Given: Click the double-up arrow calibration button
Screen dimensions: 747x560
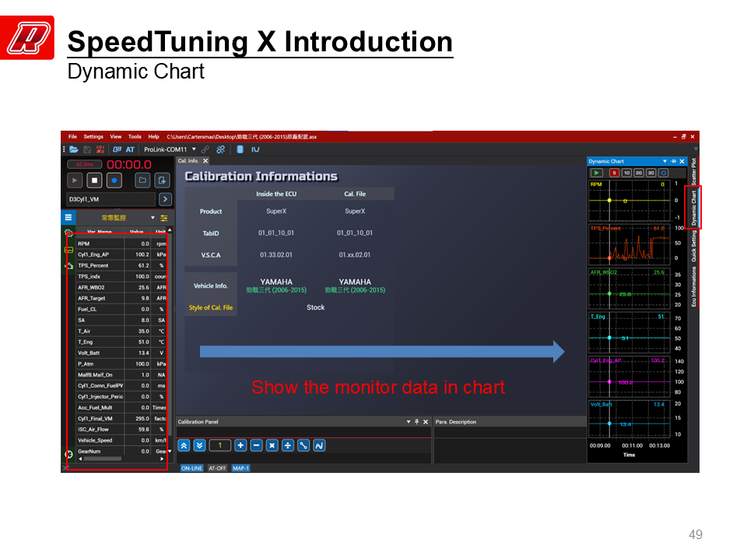Looking at the screenshot, I should pos(184,446).
